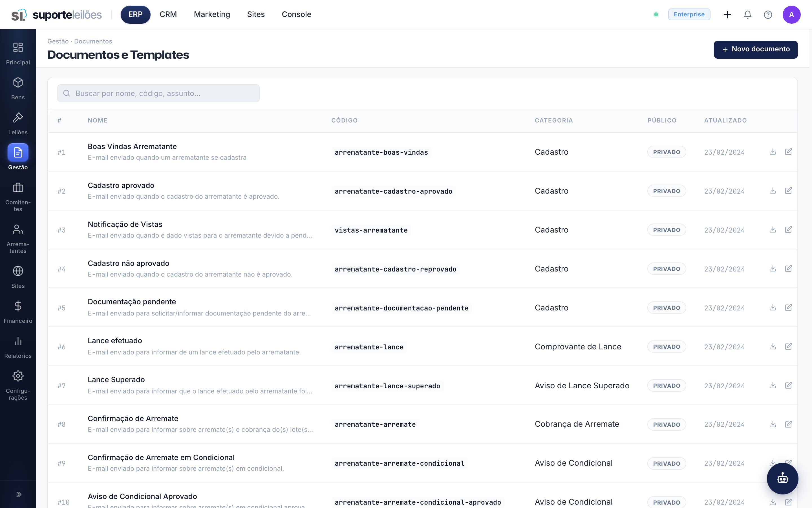Switch to the Sites top tab
This screenshot has width=812, height=508.
(x=256, y=14)
